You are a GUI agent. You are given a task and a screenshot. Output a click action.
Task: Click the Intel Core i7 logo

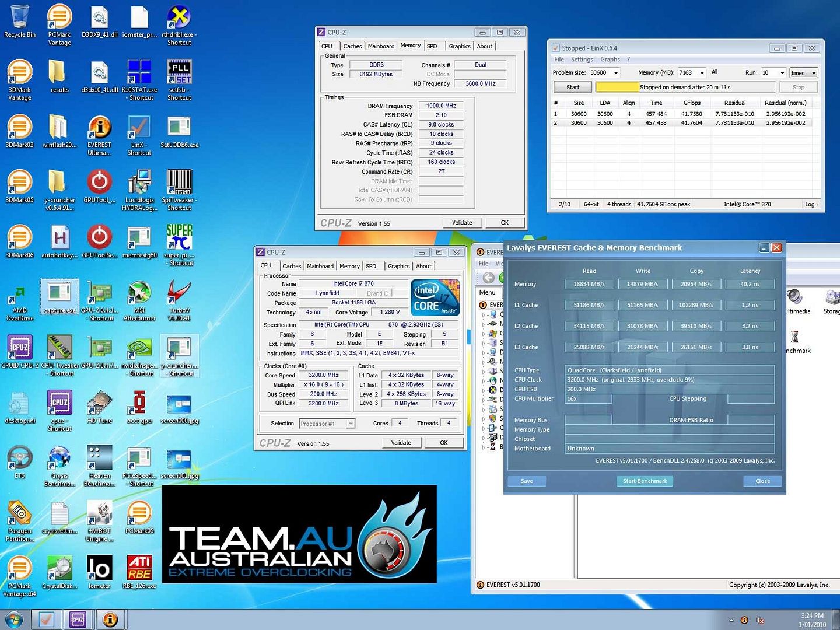coord(435,297)
